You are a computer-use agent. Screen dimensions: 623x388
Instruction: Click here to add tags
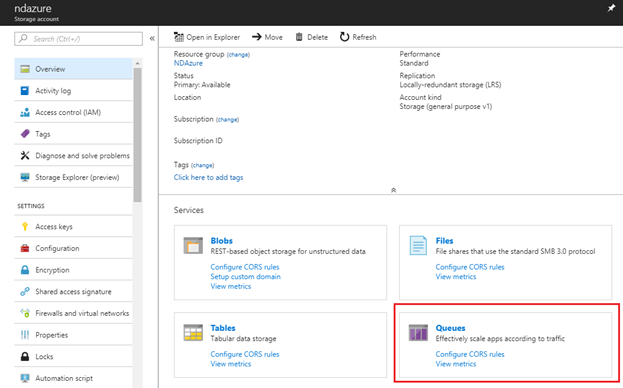[x=208, y=177]
